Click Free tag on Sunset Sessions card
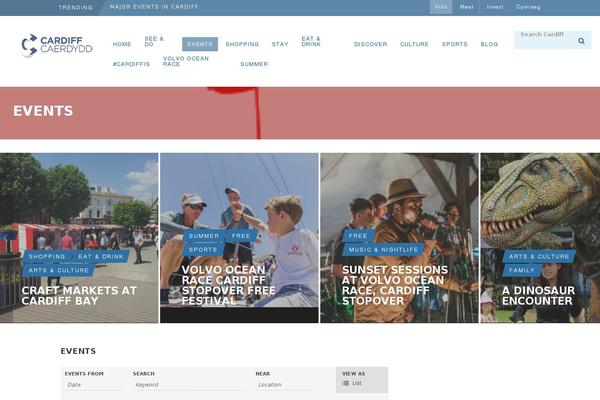Viewport: 600px width, 400px height. click(x=358, y=236)
